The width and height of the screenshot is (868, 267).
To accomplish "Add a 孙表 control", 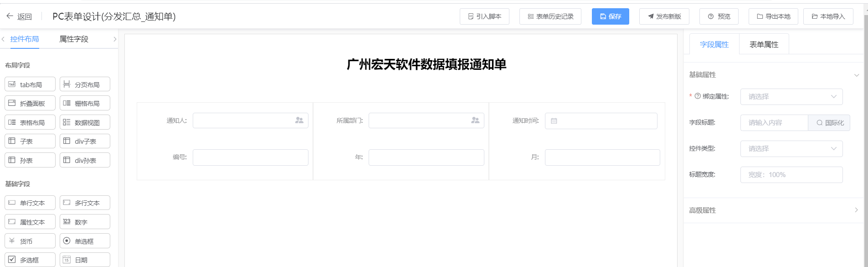I will (30, 160).
